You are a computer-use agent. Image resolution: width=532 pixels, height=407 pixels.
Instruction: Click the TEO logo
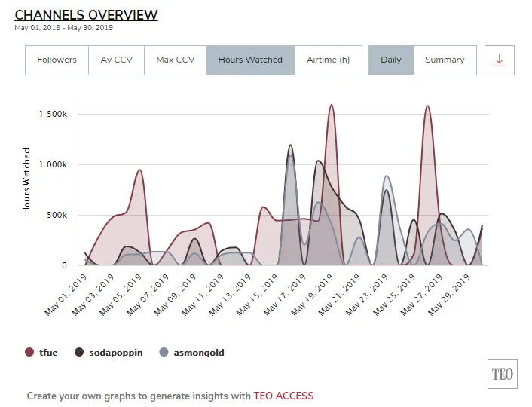coord(503,374)
